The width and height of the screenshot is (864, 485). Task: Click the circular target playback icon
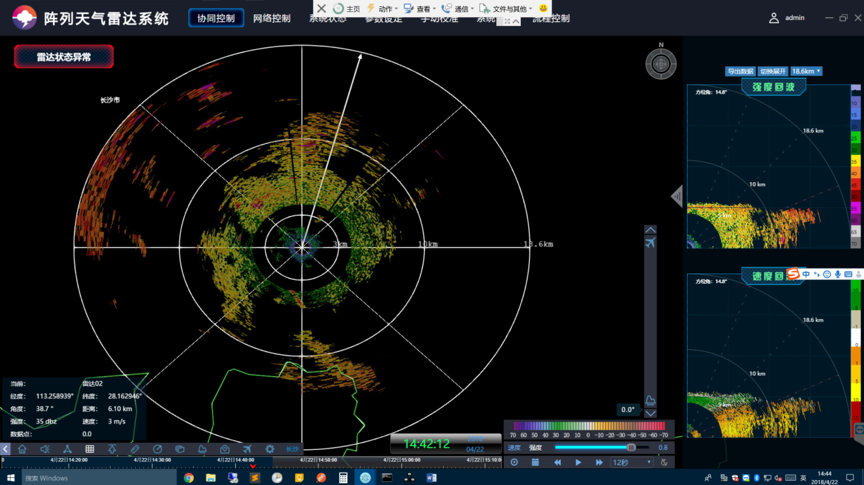[x=514, y=462]
